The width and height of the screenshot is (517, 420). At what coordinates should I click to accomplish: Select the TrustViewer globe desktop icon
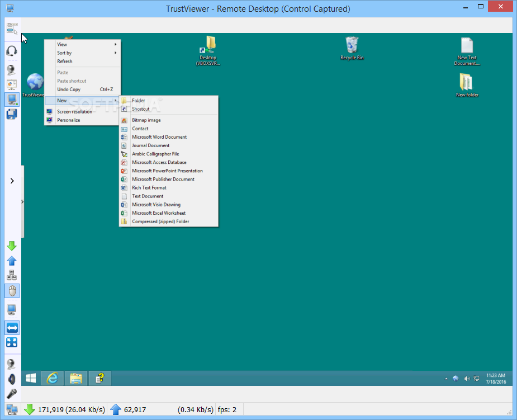tap(34, 85)
